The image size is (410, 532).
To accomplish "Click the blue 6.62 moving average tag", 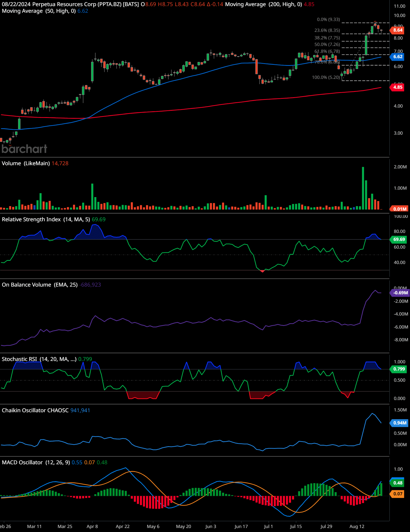I will (x=397, y=57).
